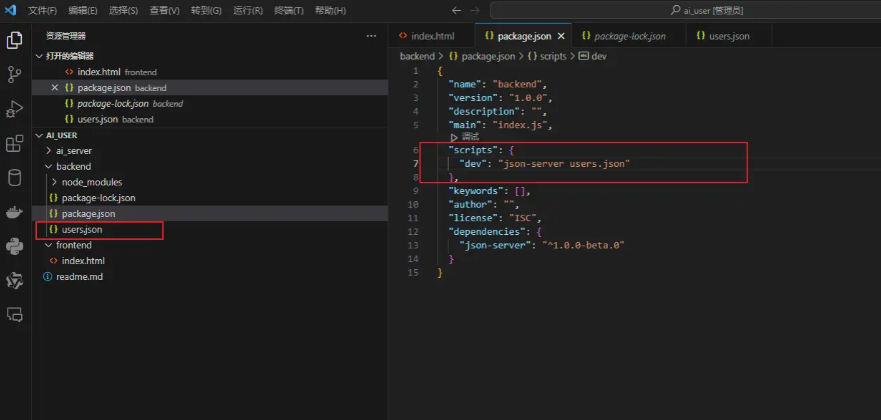
Task: Close package.json in the open editors list
Action: point(55,88)
